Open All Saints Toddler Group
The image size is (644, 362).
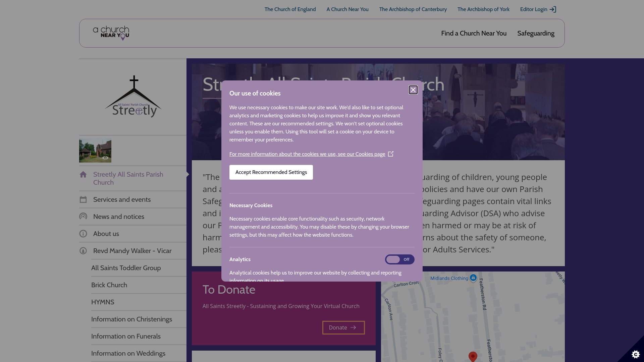point(126,268)
